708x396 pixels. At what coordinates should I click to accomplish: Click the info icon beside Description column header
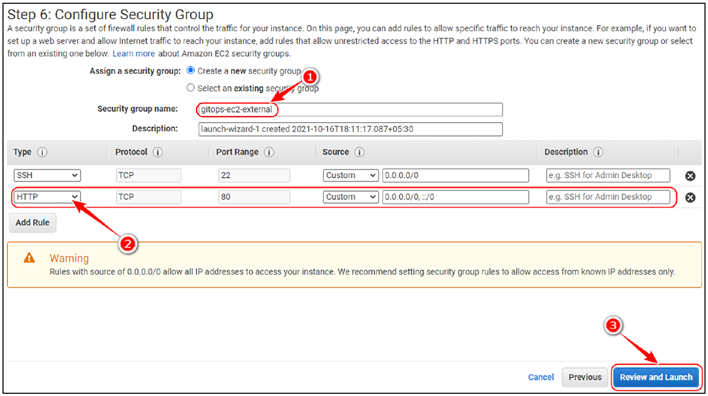click(x=598, y=152)
